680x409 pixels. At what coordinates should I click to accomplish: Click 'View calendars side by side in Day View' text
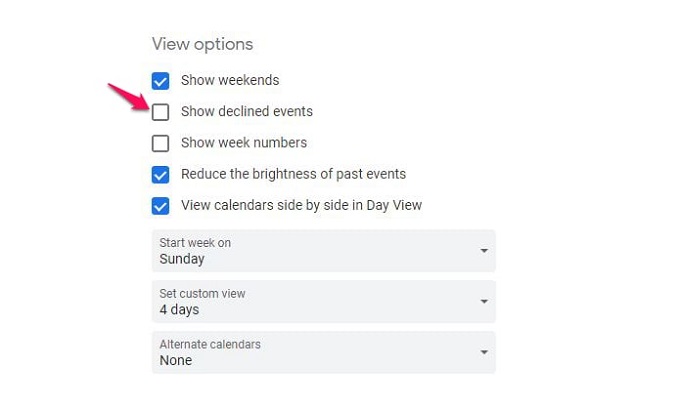click(301, 206)
